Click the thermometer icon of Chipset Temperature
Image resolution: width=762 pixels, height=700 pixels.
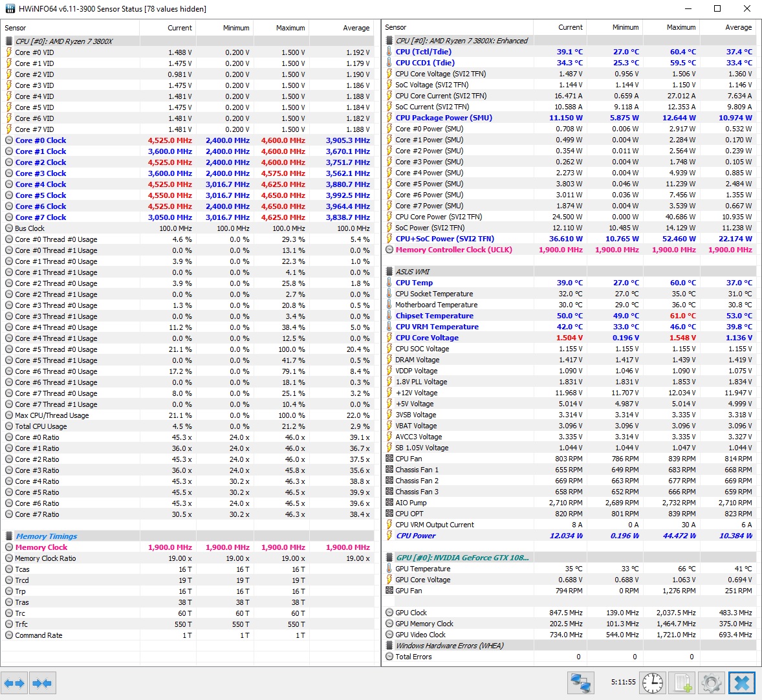[x=389, y=316]
